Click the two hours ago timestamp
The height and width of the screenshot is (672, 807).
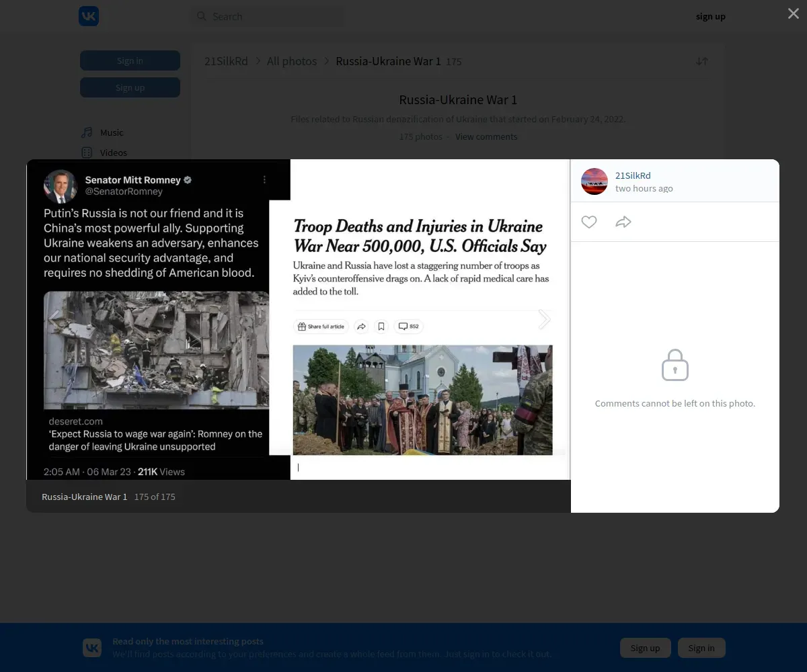tap(644, 189)
